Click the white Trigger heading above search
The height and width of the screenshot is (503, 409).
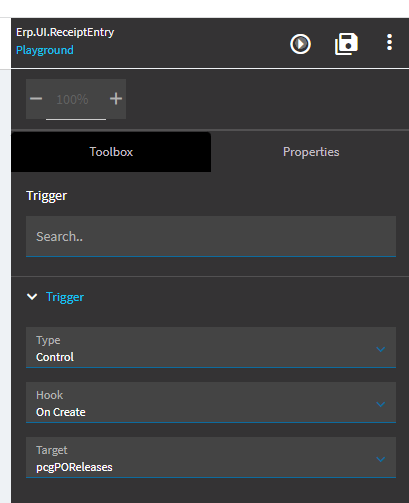point(47,196)
